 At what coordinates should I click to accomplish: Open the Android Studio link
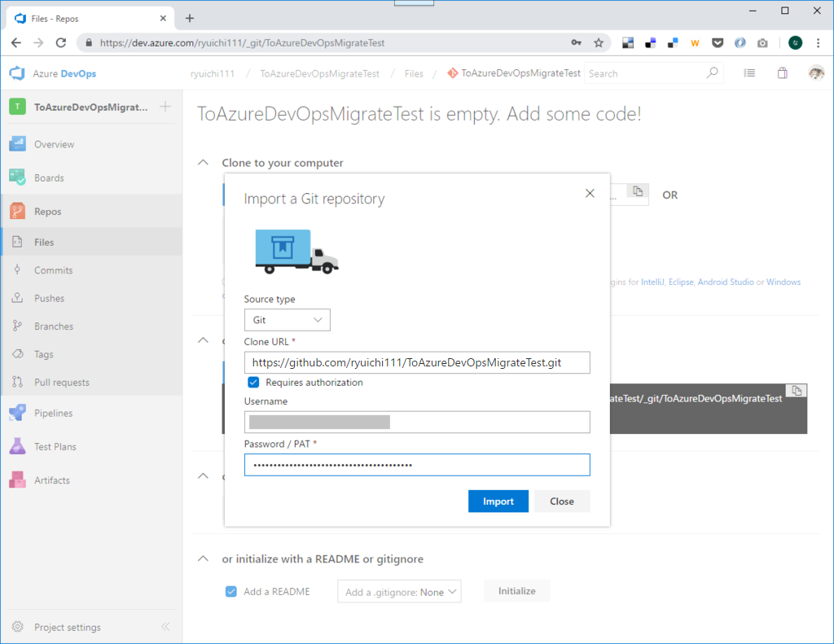coord(726,282)
